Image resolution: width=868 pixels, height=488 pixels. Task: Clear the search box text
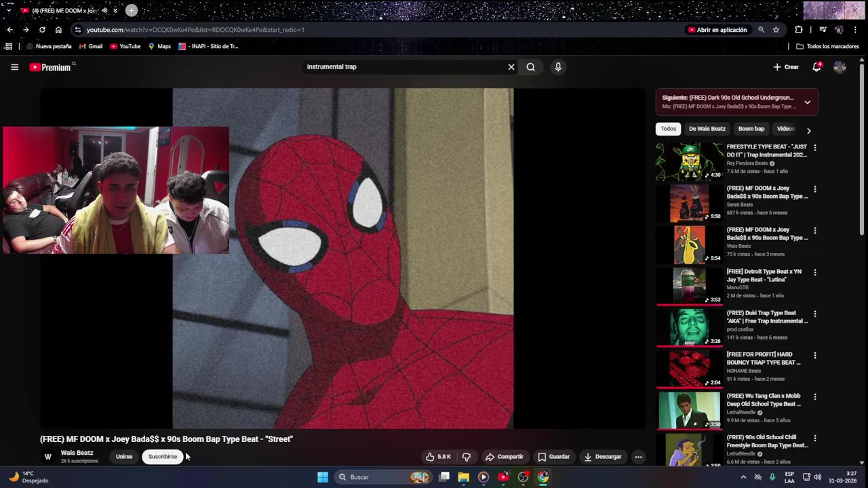click(x=511, y=67)
